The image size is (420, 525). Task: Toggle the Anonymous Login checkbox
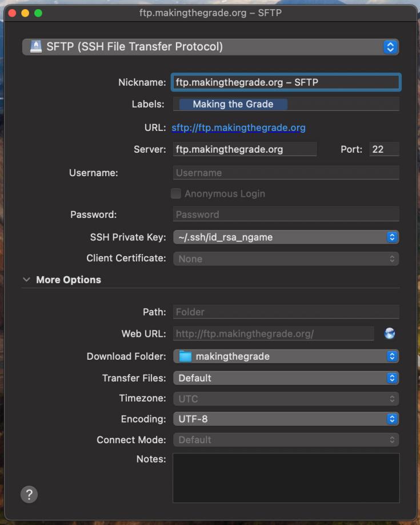pyautogui.click(x=176, y=193)
